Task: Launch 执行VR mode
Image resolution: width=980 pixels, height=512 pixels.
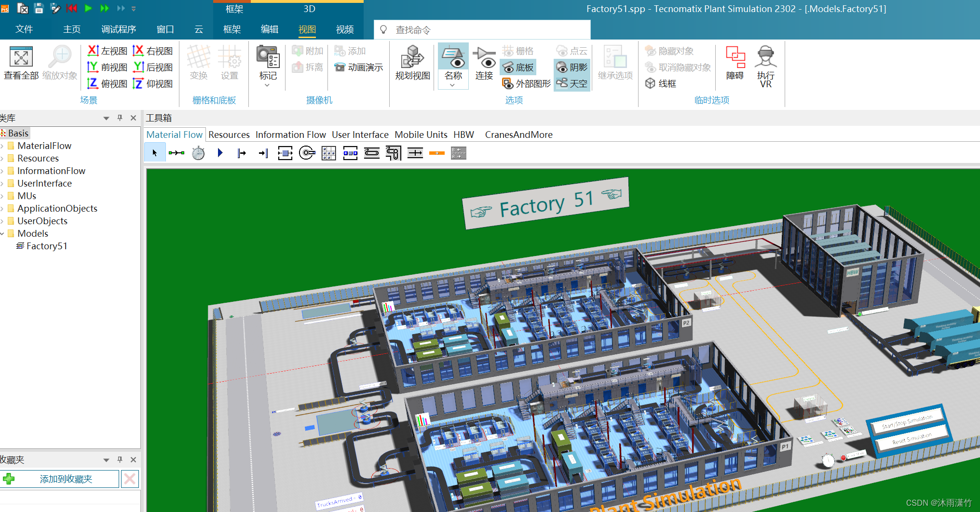Action: pyautogui.click(x=765, y=66)
